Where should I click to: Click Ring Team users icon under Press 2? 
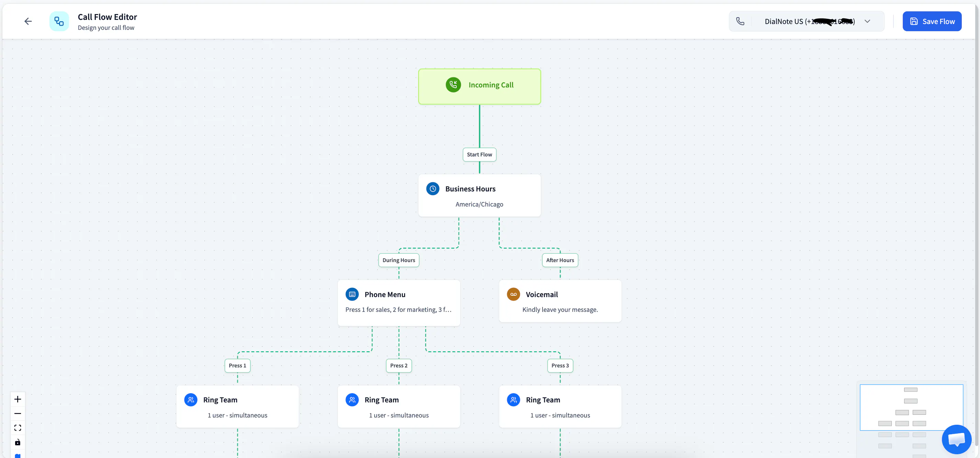tap(352, 399)
